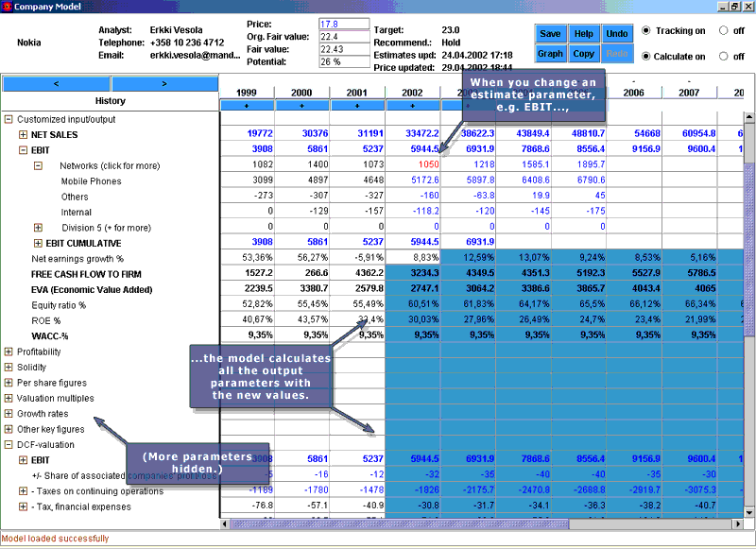
Task: Expand the Division 5 row
Action: [x=38, y=228]
